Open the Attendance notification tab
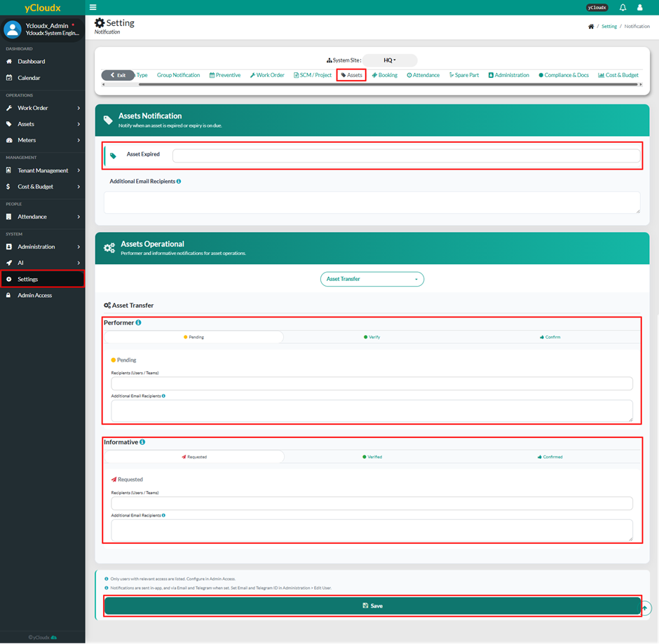The width and height of the screenshot is (659, 644). 423,75
